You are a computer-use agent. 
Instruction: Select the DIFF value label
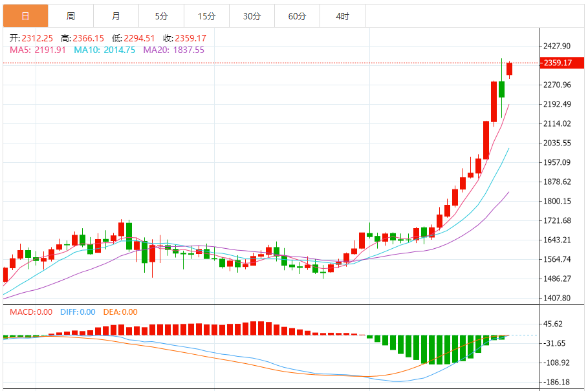point(78,312)
